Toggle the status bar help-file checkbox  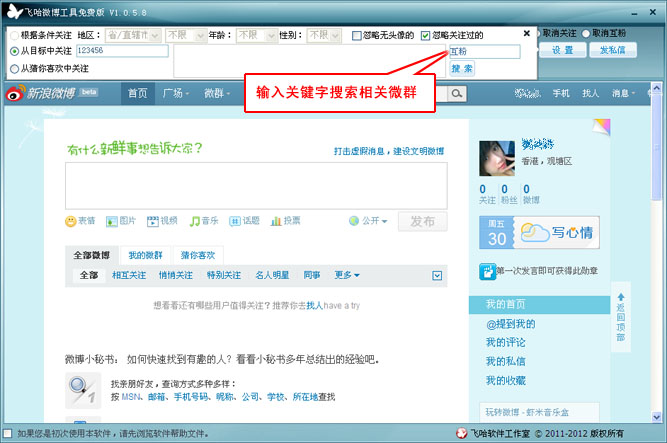click(x=8, y=433)
